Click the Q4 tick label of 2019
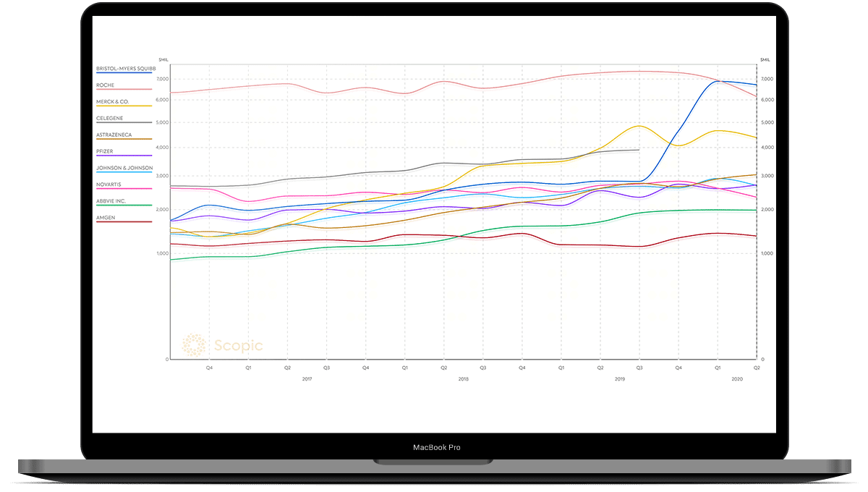The image size is (868, 492). pos(678,368)
